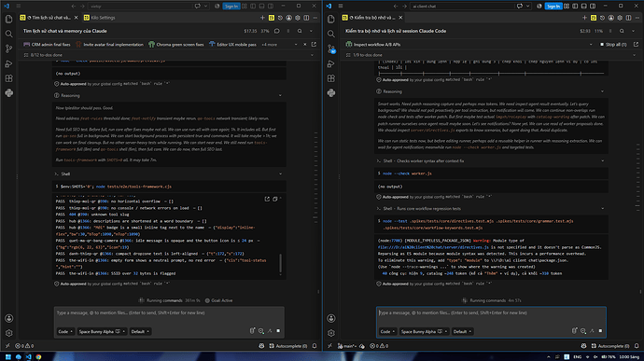Open Source Control in left window activity bar
Image resolution: width=644 pixels, height=361 pixels.
(x=8, y=49)
